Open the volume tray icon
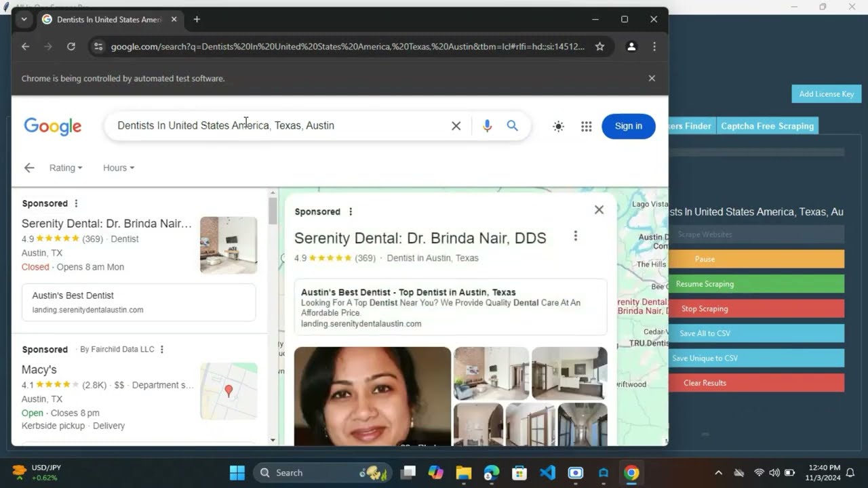 click(774, 472)
